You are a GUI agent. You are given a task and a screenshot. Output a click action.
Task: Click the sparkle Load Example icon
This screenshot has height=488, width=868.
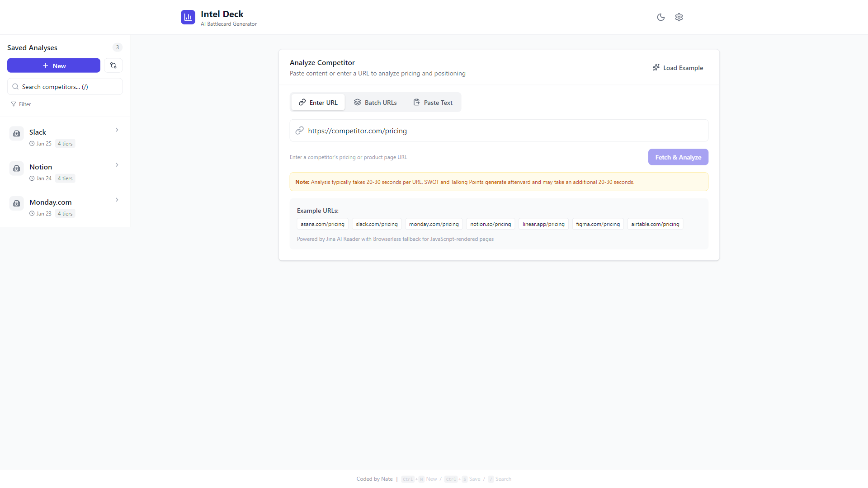656,67
